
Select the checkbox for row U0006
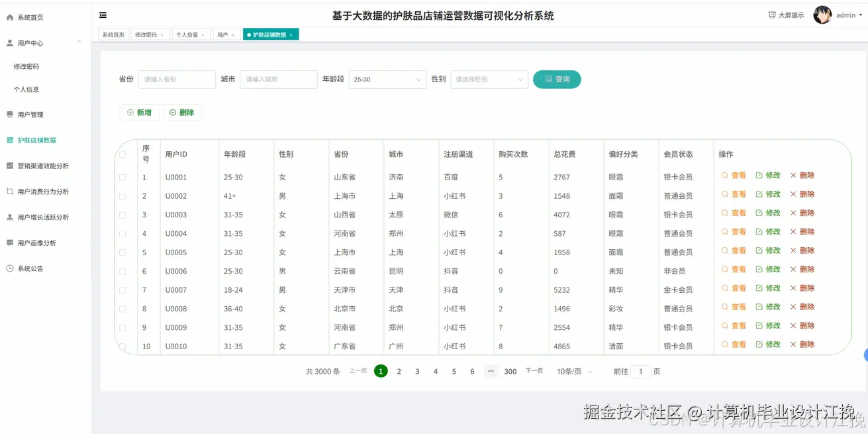pyautogui.click(x=122, y=271)
